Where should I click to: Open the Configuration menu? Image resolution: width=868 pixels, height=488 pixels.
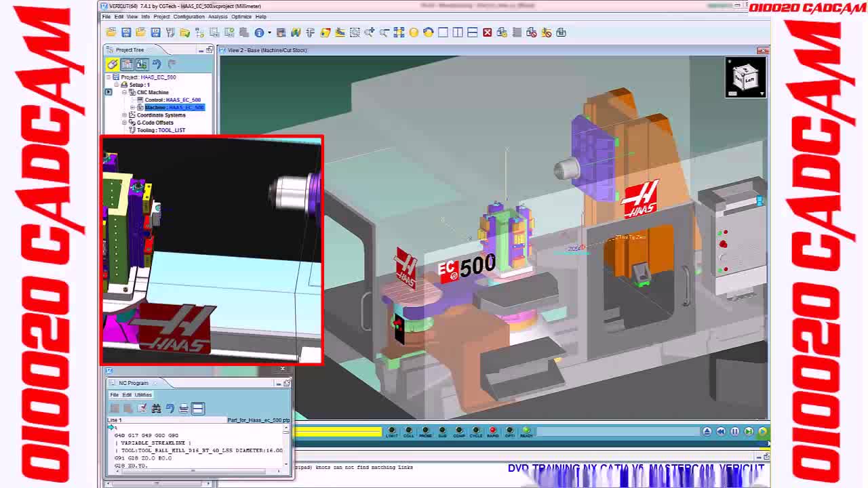tap(189, 16)
